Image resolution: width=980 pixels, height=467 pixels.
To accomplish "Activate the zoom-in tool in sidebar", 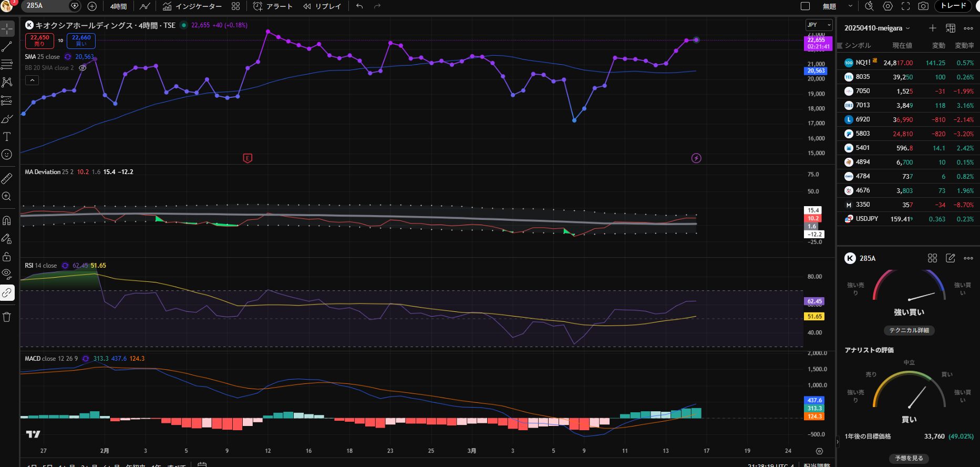I will pyautogui.click(x=7, y=197).
